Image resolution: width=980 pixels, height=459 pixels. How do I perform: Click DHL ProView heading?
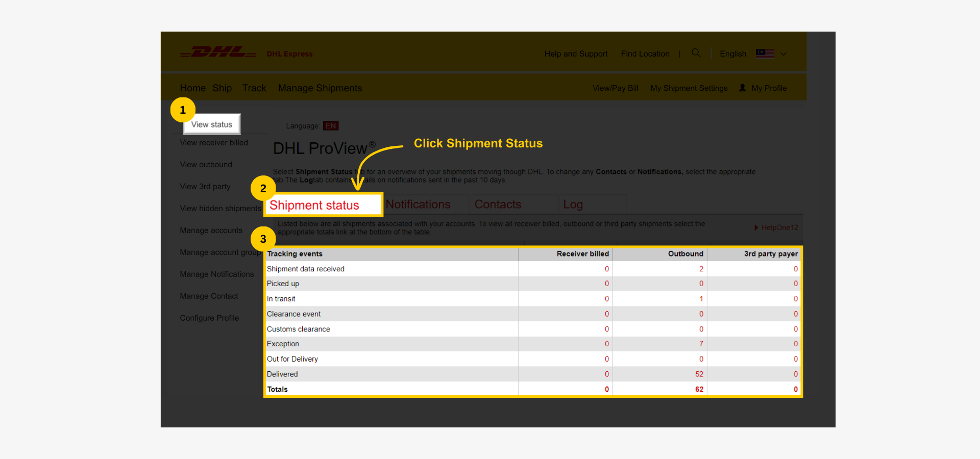[324, 148]
